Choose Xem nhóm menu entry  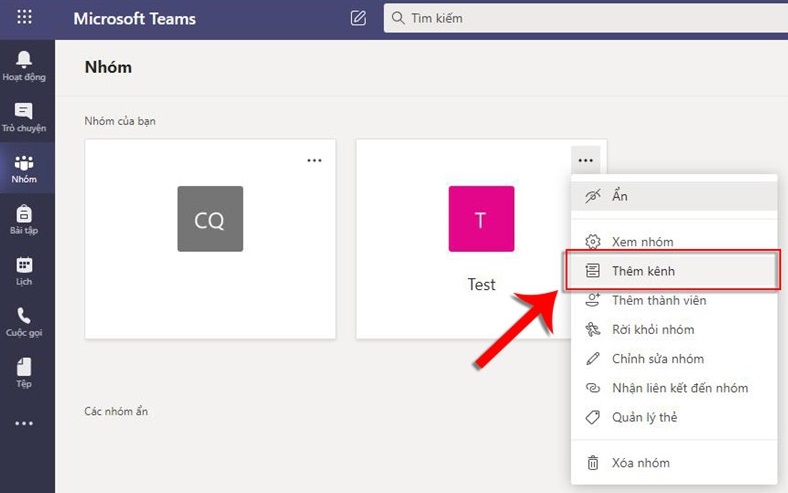click(x=674, y=242)
